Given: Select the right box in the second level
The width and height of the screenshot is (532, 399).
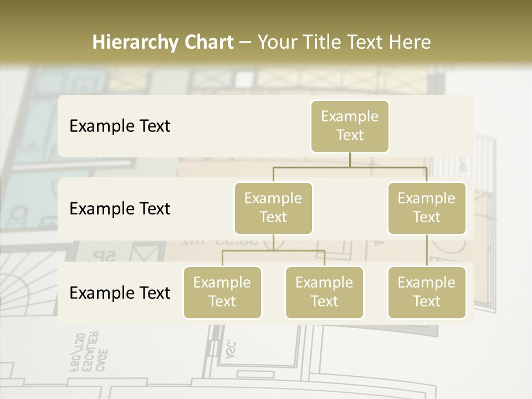Looking at the screenshot, I should coord(427,208).
